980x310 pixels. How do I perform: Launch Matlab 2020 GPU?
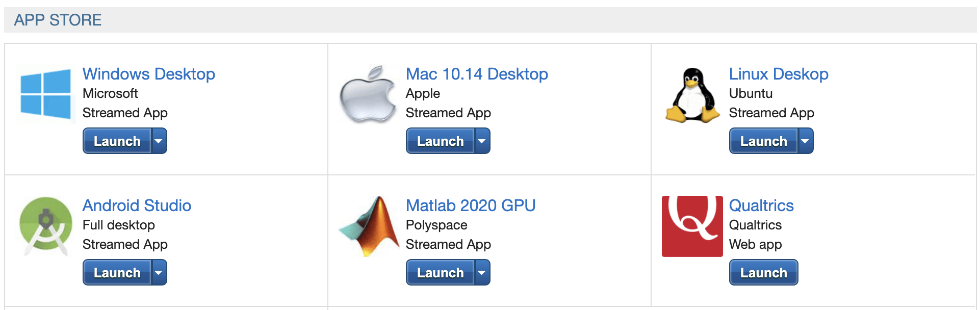point(441,273)
